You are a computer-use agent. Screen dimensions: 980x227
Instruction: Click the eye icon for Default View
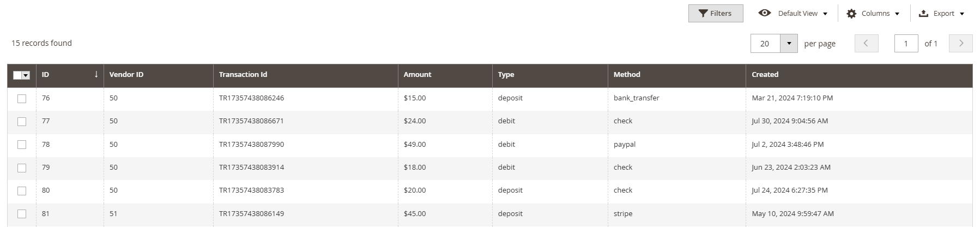(765, 13)
